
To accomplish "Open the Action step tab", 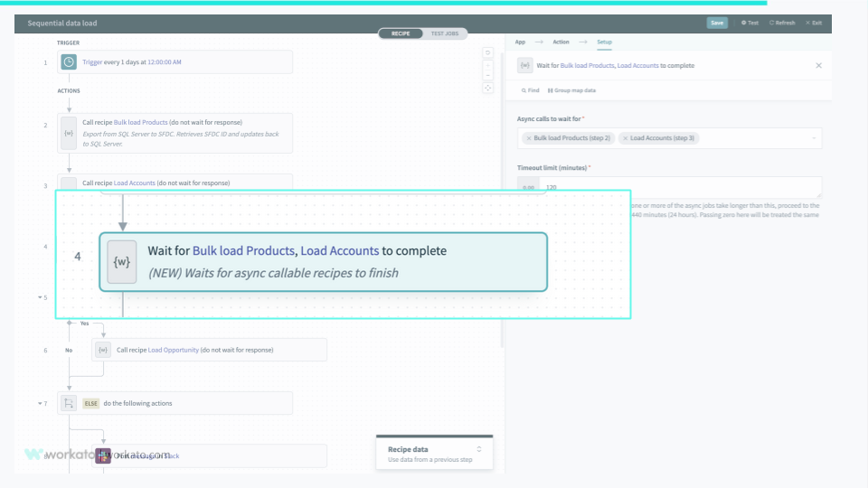I will click(561, 42).
